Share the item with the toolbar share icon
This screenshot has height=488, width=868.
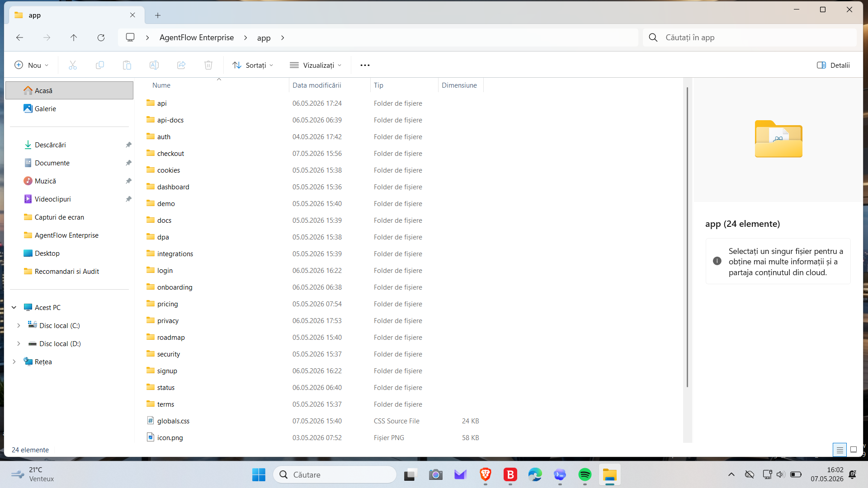[181, 65]
